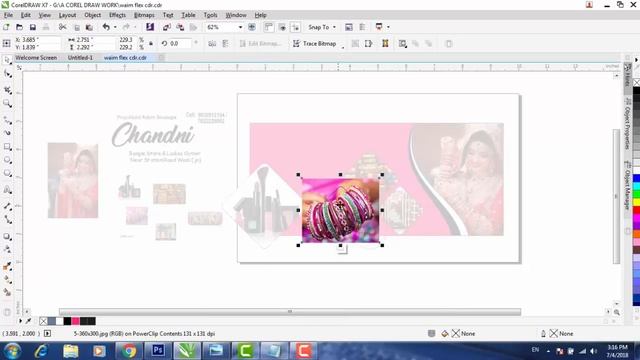Click the Edit Bitmap button
640x360 pixels.
coord(260,43)
